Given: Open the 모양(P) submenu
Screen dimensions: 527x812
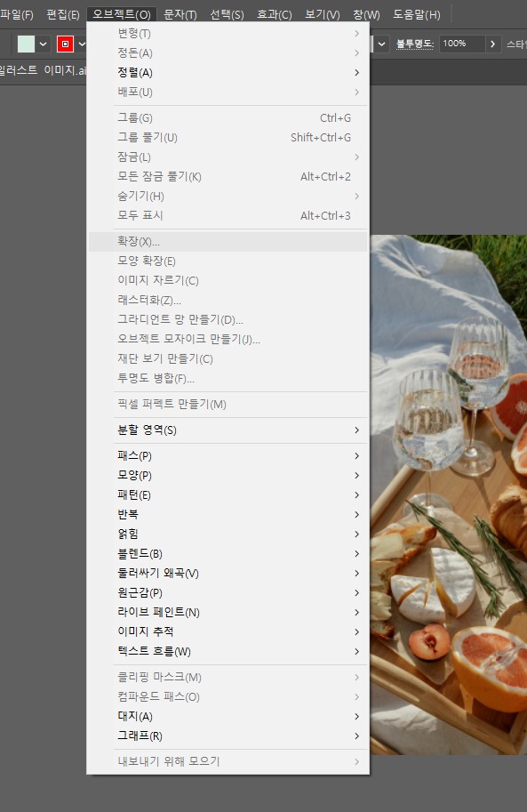Looking at the screenshot, I should (228, 476).
